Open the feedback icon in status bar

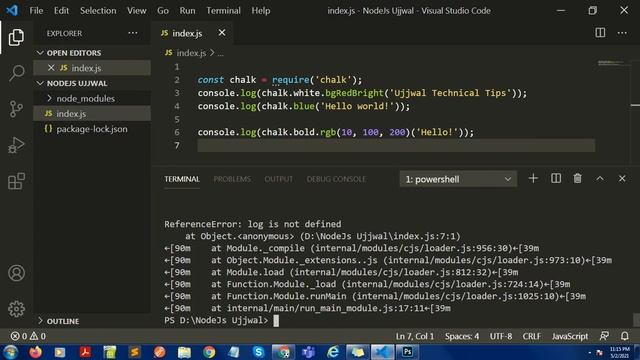[604, 336]
